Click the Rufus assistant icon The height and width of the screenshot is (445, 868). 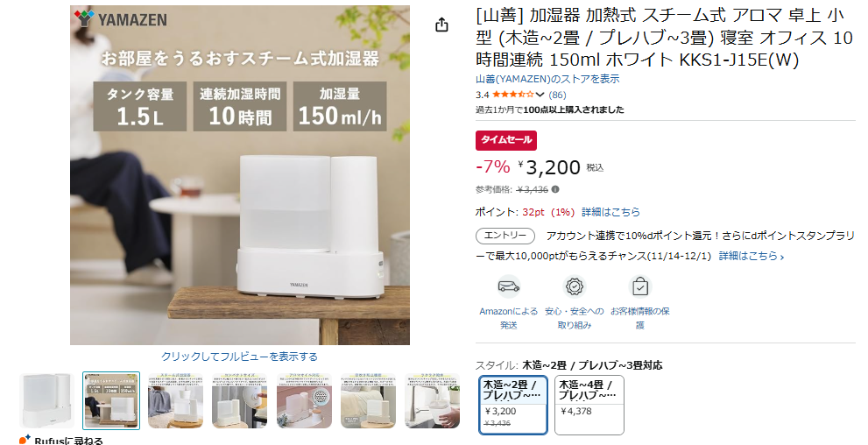click(25, 440)
